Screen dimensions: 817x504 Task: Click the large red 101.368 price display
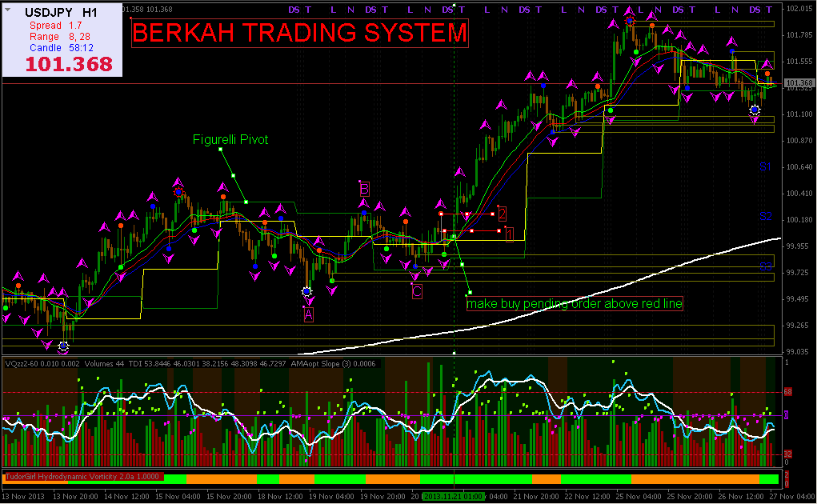click(x=69, y=64)
